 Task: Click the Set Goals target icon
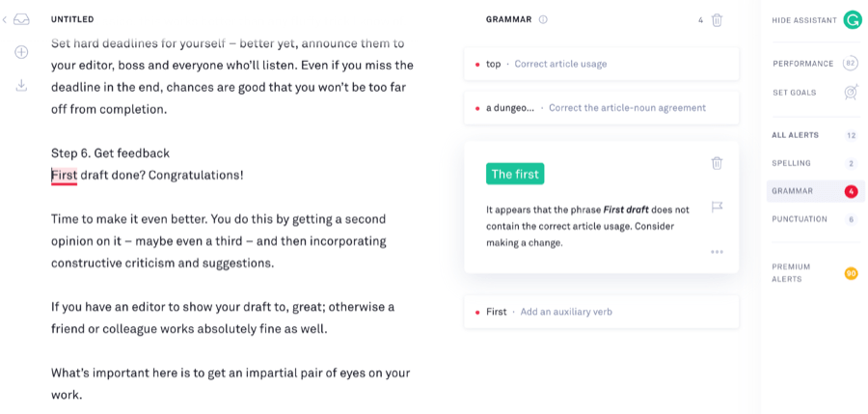point(851,92)
